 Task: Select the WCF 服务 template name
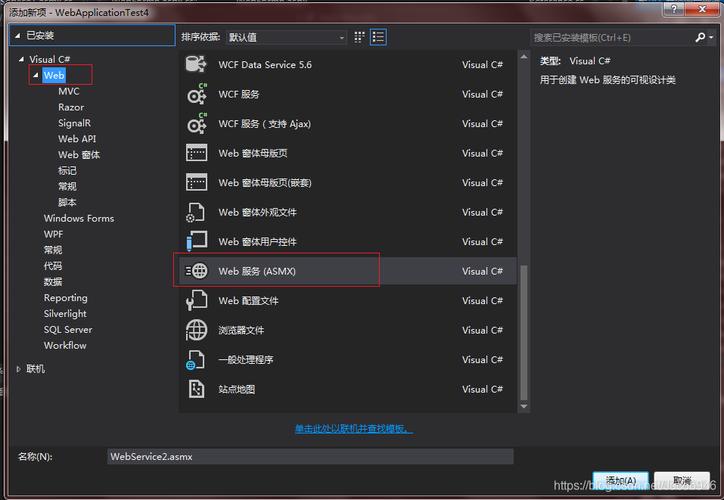[x=239, y=94]
